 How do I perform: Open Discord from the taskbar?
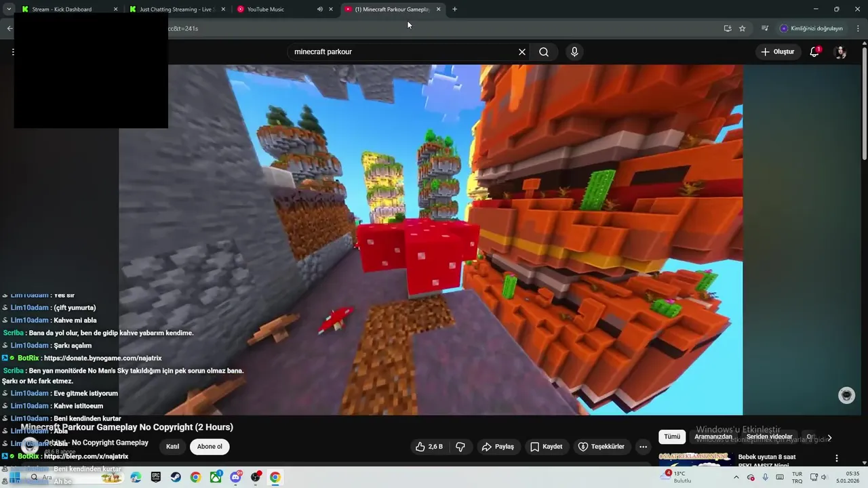236,477
